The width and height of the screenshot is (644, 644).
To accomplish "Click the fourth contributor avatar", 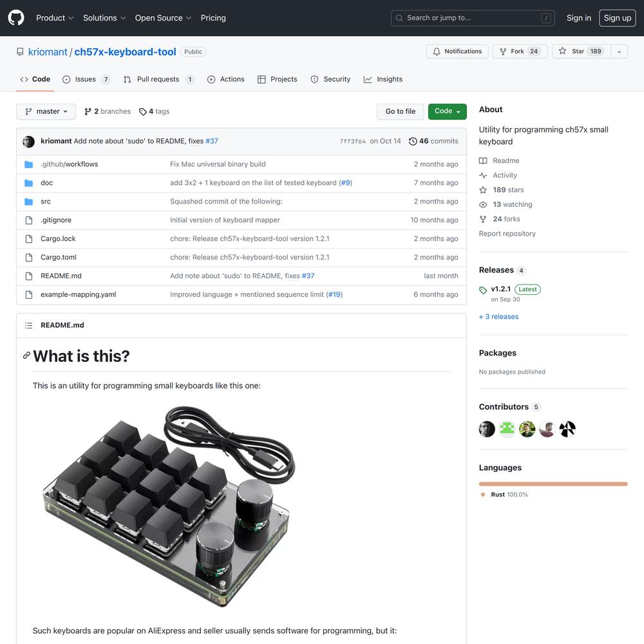I will click(547, 429).
